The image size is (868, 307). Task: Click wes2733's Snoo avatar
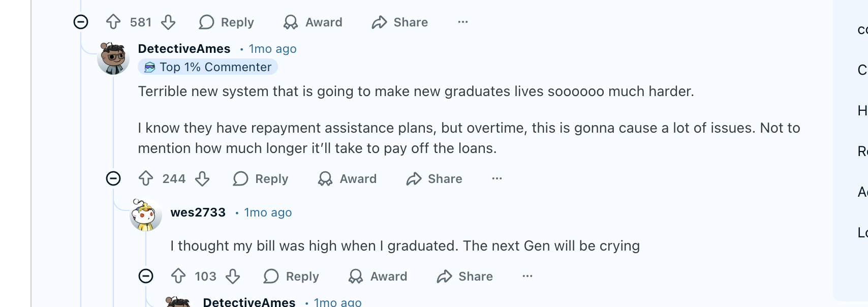[x=145, y=215]
